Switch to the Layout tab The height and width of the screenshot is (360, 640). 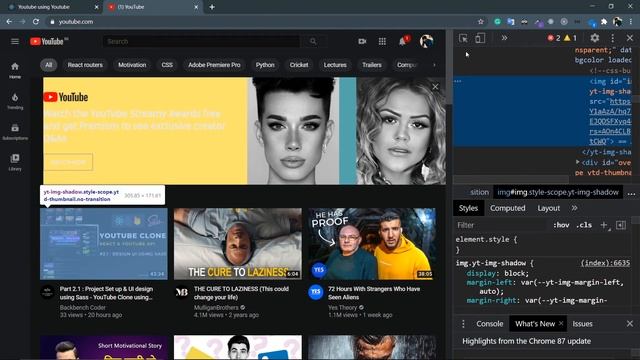[549, 208]
